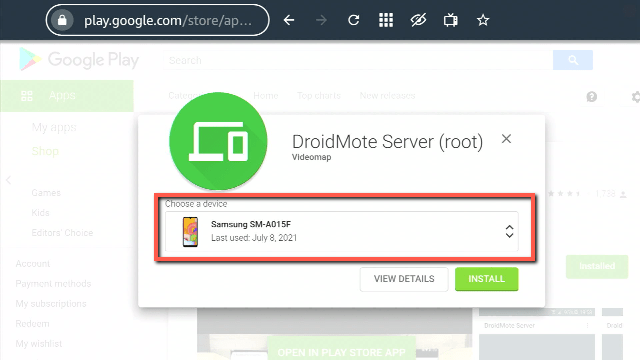Image resolution: width=640 pixels, height=360 pixels.
Task: Go back with the left arrow
Action: 289,20
